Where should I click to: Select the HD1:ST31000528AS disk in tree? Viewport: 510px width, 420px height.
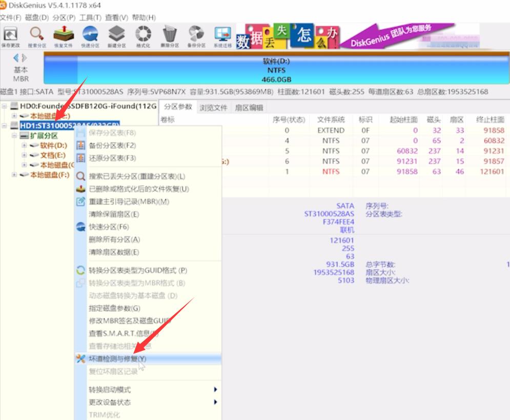pyautogui.click(x=70, y=125)
